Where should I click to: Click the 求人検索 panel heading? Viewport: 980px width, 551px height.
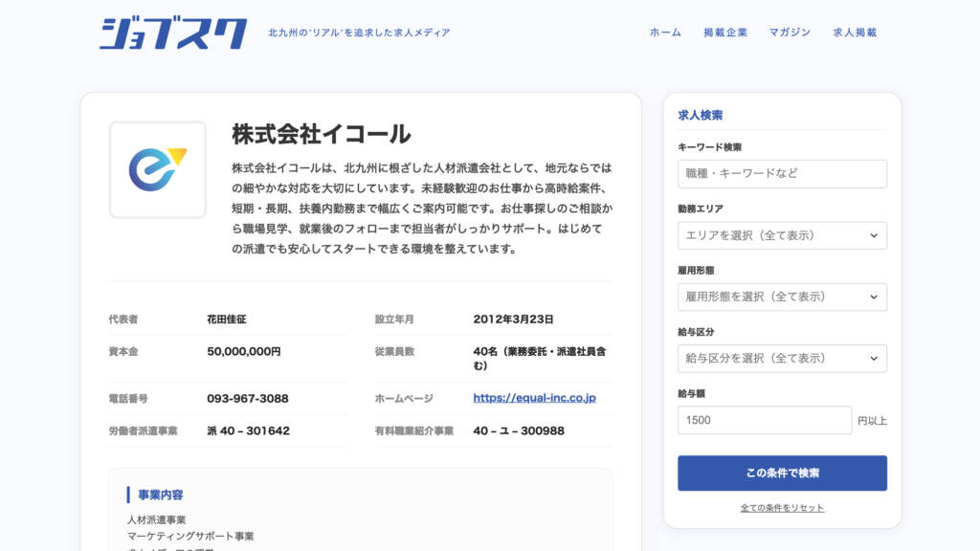pos(700,115)
